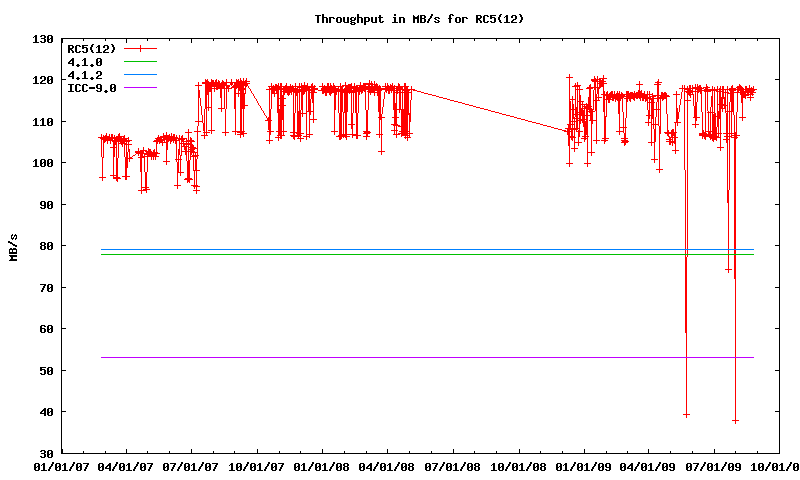The height and width of the screenshot is (480, 800).
Task: Select the RC5(12) legend label
Action: point(92,49)
